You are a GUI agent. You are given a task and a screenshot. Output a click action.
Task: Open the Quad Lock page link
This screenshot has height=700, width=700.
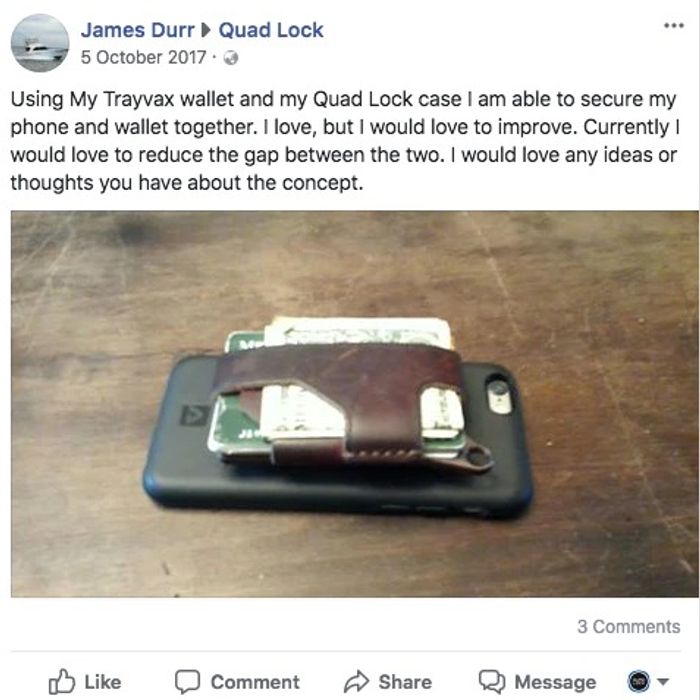(x=271, y=30)
